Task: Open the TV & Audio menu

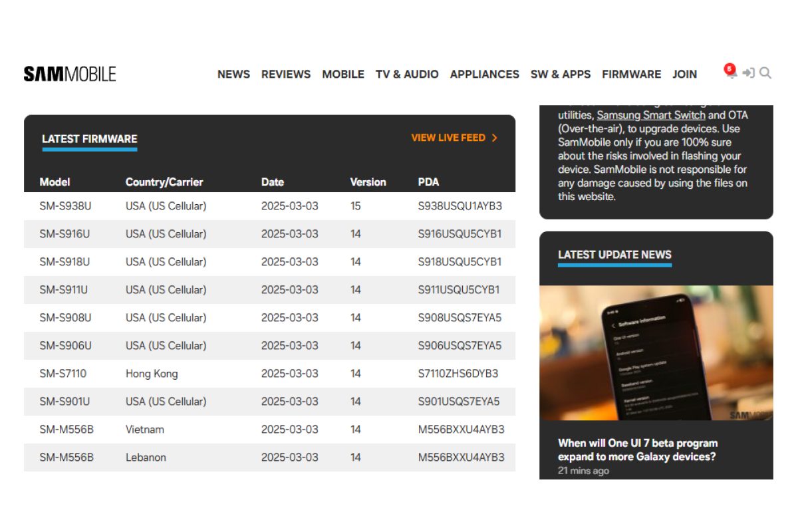Action: (407, 74)
